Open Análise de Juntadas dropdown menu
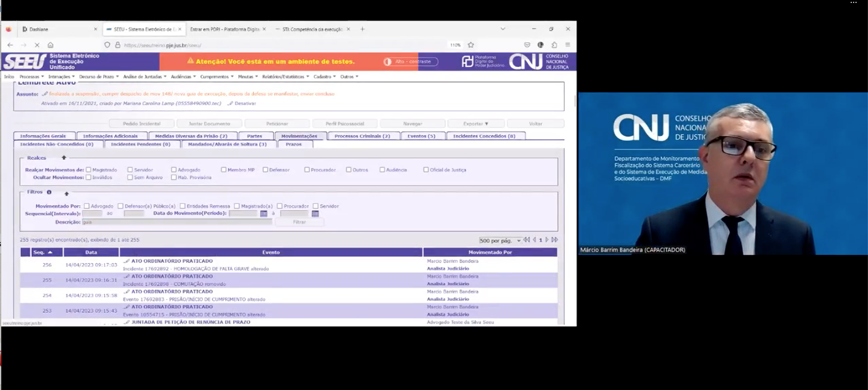The image size is (868, 390). click(x=145, y=77)
